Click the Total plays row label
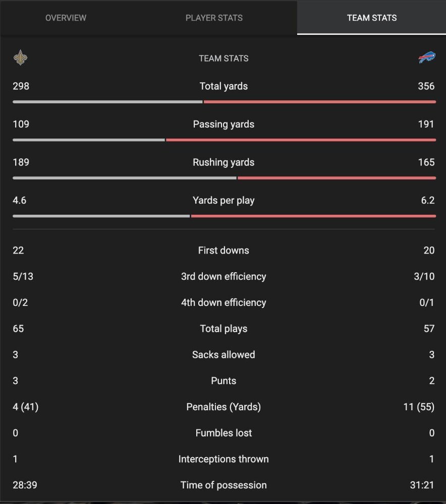The width and height of the screenshot is (446, 504). [224, 329]
